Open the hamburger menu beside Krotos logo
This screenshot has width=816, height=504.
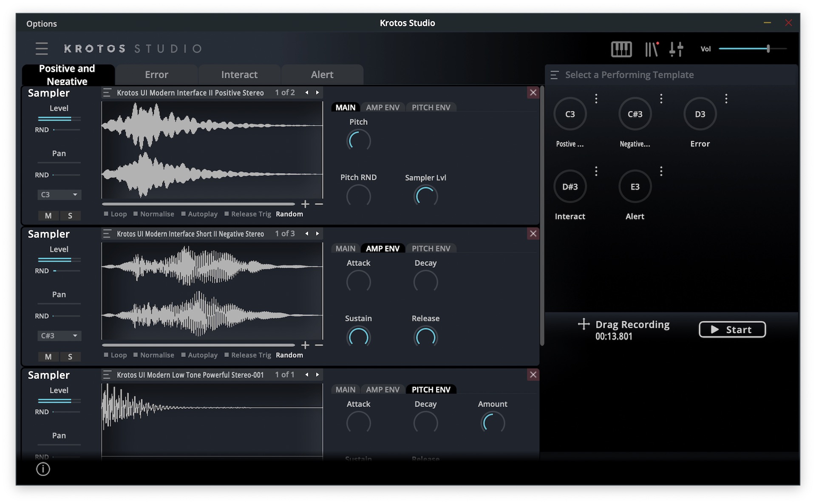coord(42,48)
